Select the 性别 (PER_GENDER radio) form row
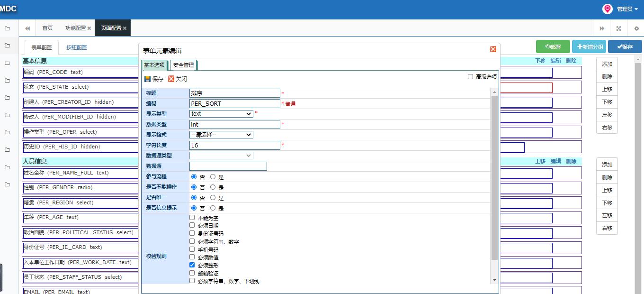The height and width of the screenshot is (294, 644). 80,188
